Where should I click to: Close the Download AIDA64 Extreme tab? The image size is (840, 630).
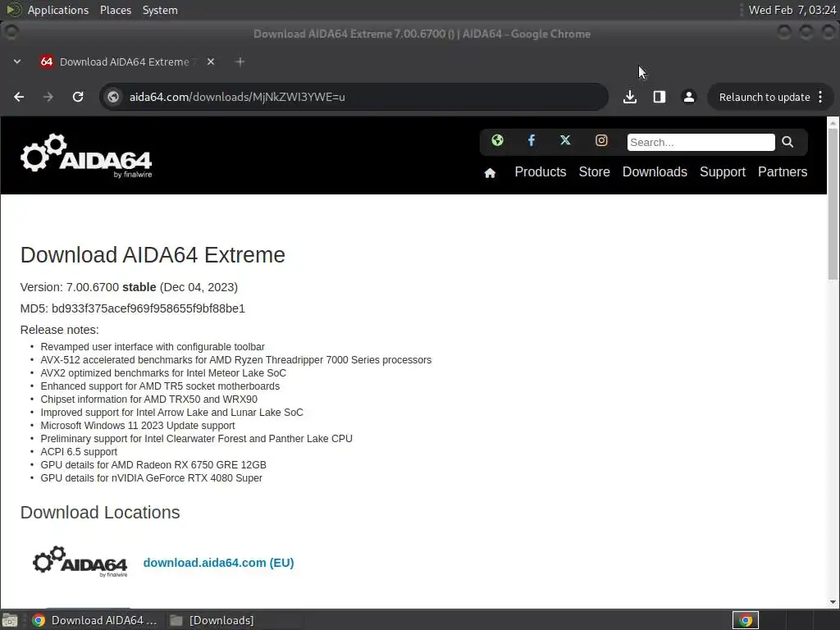pos(211,62)
